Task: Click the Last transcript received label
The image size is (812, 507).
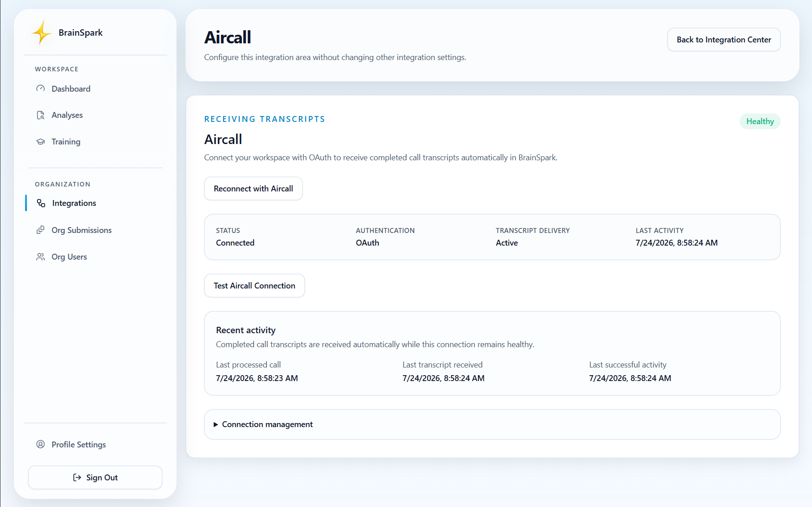Action: 442,365
